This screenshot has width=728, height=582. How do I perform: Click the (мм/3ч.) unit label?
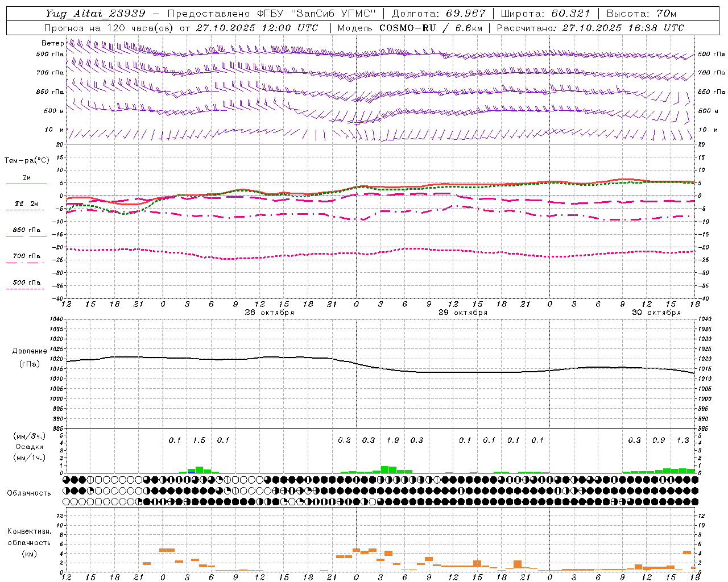point(30,436)
